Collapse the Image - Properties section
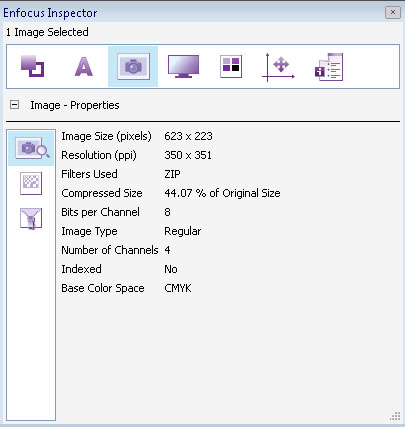The image size is (405, 427). 14,105
